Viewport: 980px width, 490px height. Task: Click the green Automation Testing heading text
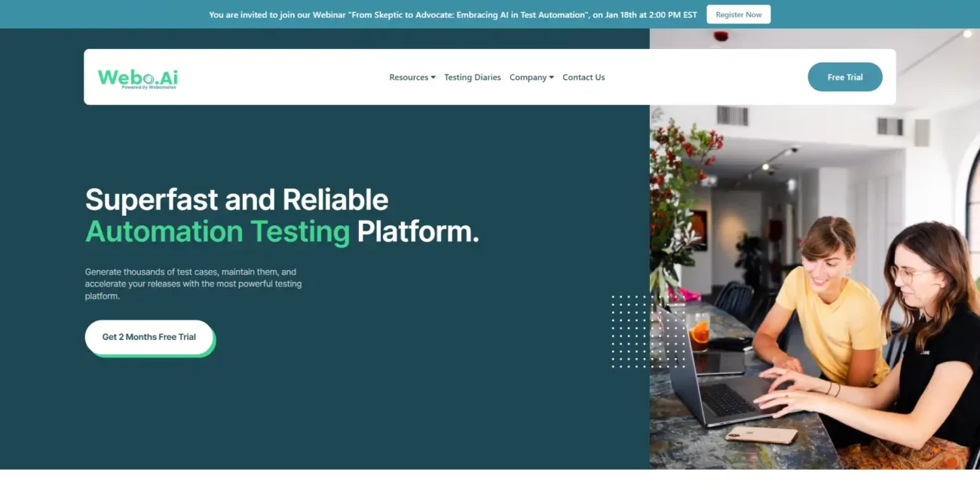(x=218, y=231)
